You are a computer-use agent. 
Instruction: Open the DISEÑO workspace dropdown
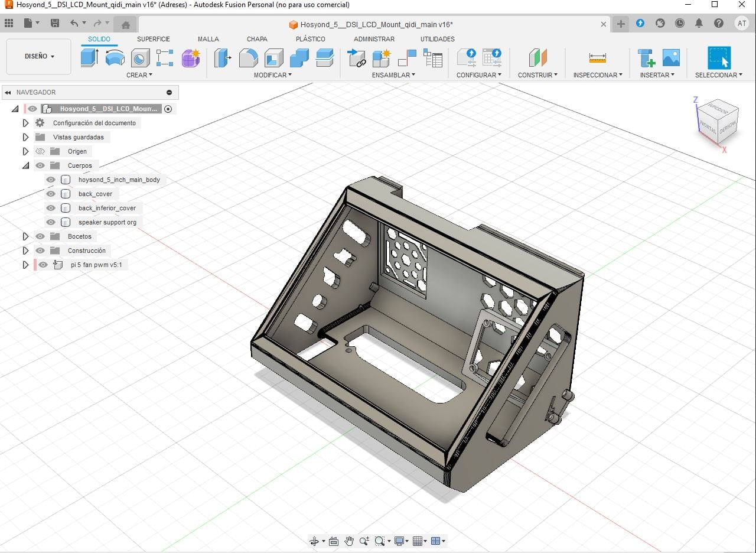click(x=39, y=57)
